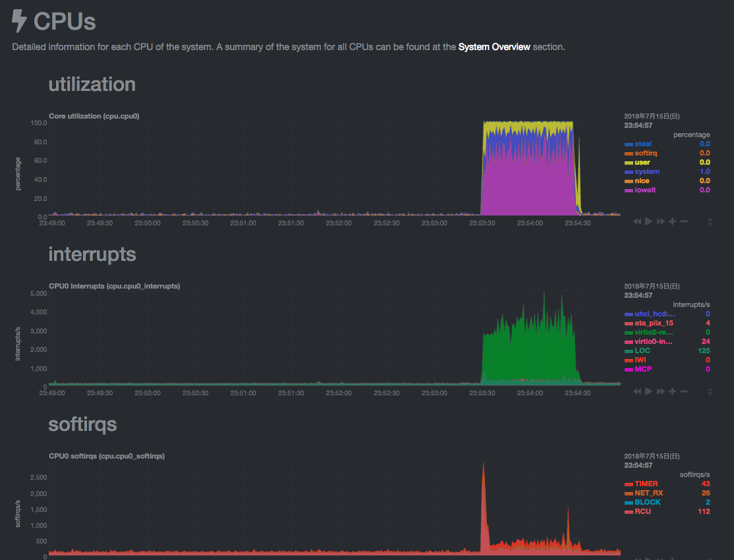Zoom in on the Core utilization chart

pos(672,221)
